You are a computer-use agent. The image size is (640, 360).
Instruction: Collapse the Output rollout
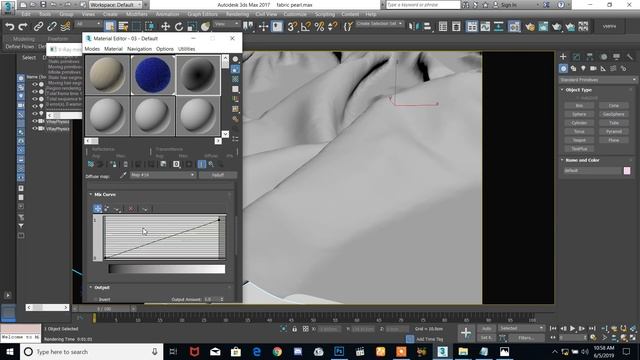pyautogui.click(x=91, y=287)
